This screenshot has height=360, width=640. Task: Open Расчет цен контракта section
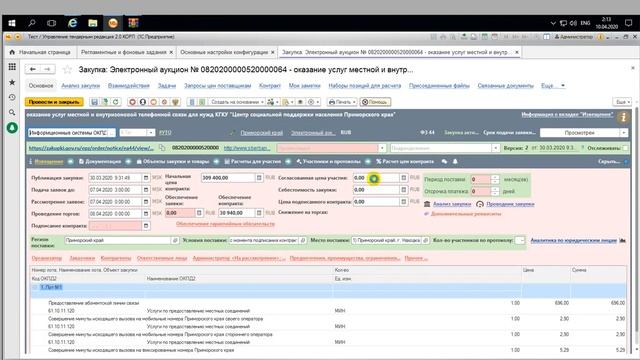(405, 162)
